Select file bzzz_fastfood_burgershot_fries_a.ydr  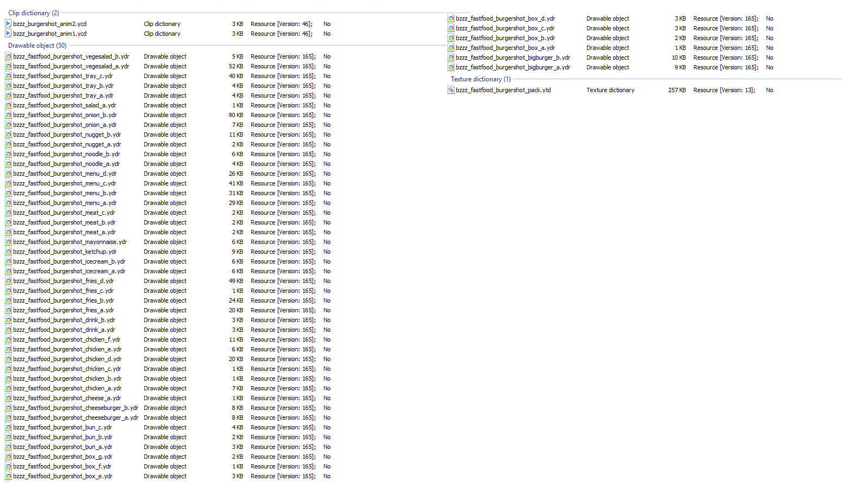click(x=63, y=310)
